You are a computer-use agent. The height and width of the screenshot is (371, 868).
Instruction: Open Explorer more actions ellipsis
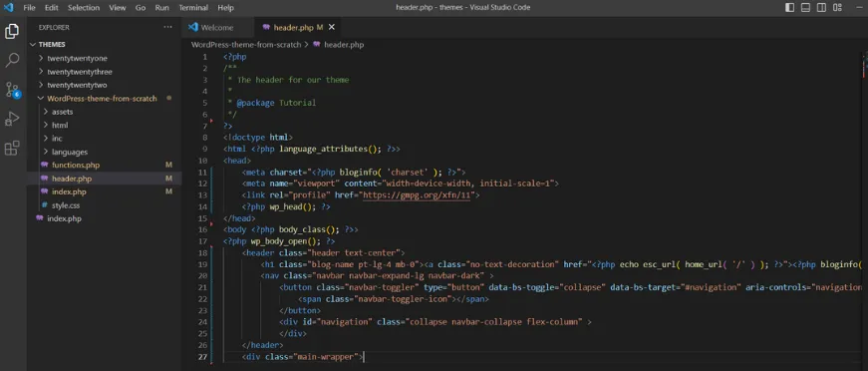(167, 27)
